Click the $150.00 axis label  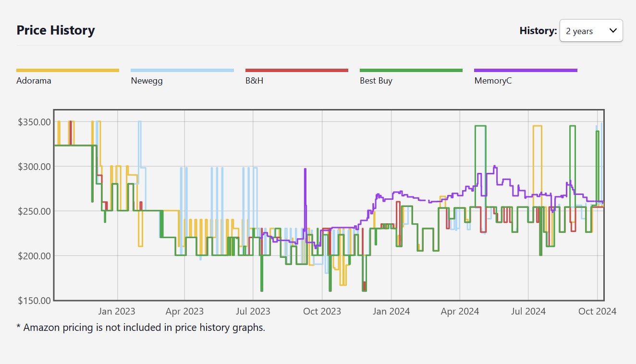point(34,301)
